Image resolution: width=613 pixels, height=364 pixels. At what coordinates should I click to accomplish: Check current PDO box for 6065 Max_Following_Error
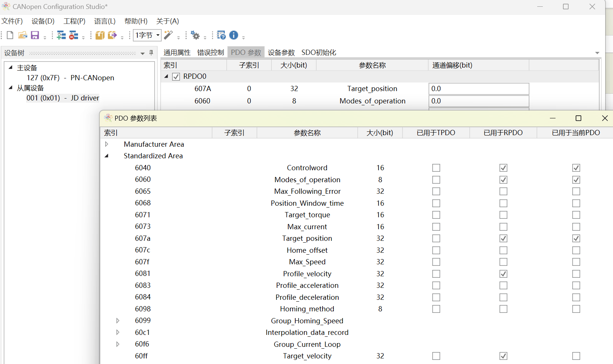[x=576, y=192]
